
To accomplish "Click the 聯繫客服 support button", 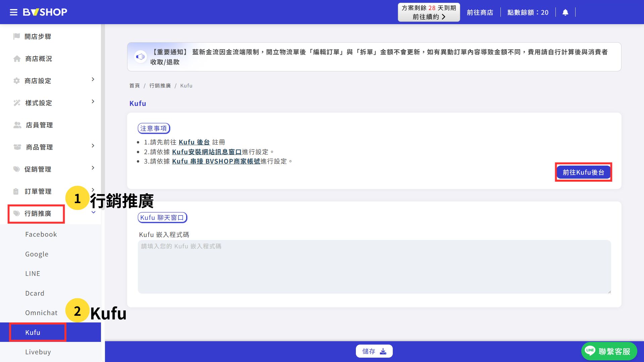I will (x=609, y=351).
